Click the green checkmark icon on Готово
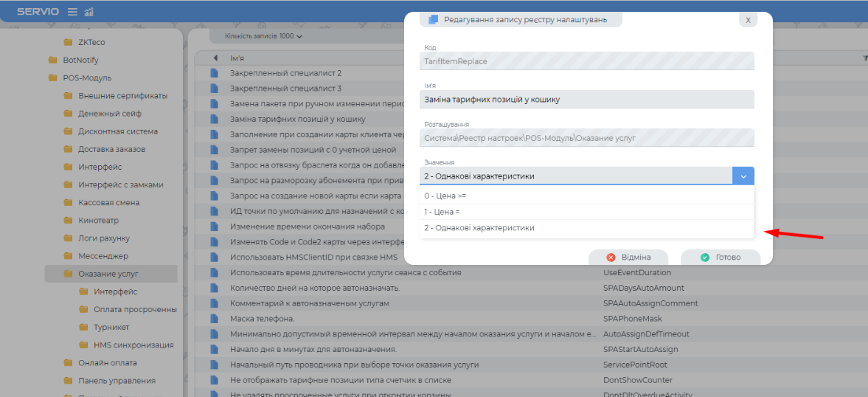Screen dimensions: 868x397 (705, 258)
